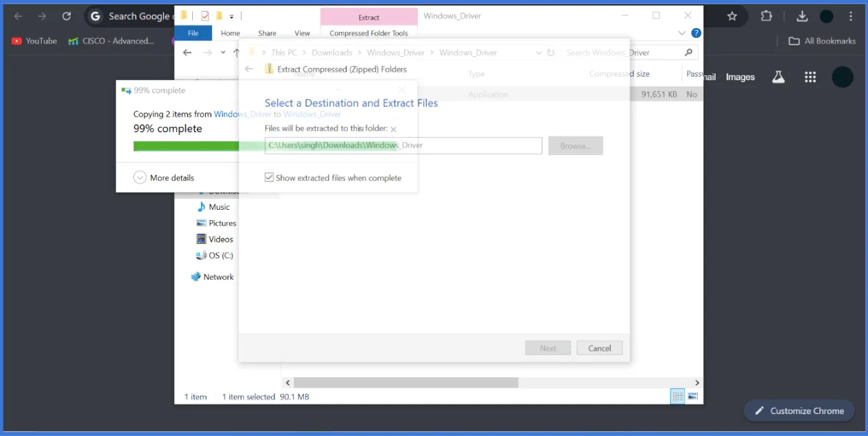This screenshot has width=868, height=436.
Task: Cancel the extract wizard
Action: coord(599,348)
